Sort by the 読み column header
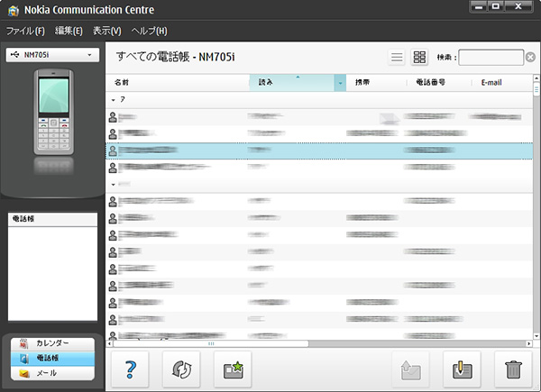The height and width of the screenshot is (392, 541). pos(291,83)
